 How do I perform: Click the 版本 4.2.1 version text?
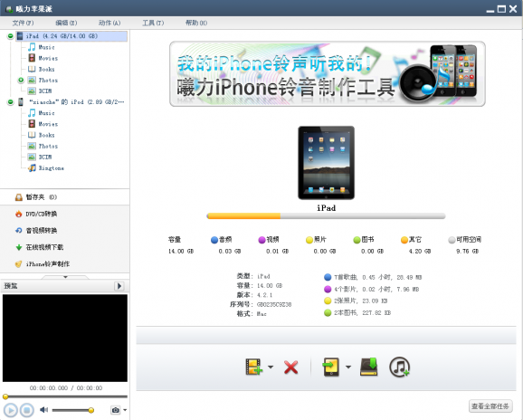pyautogui.click(x=264, y=295)
